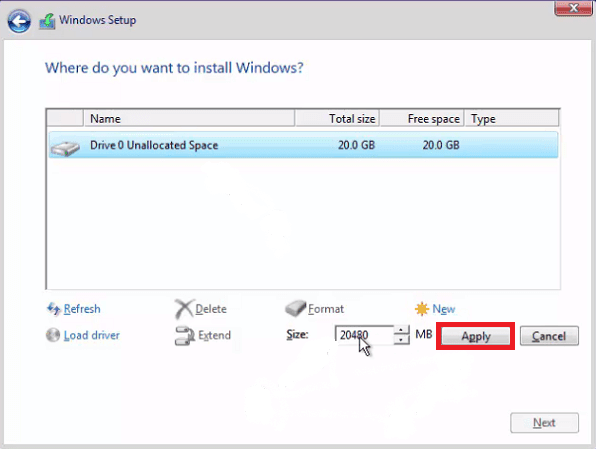
Task: Click the Refresh arrows icon
Action: (54, 309)
